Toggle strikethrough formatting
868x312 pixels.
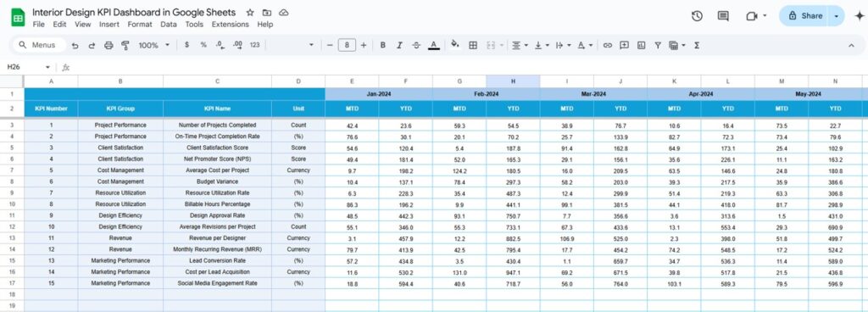(416, 46)
